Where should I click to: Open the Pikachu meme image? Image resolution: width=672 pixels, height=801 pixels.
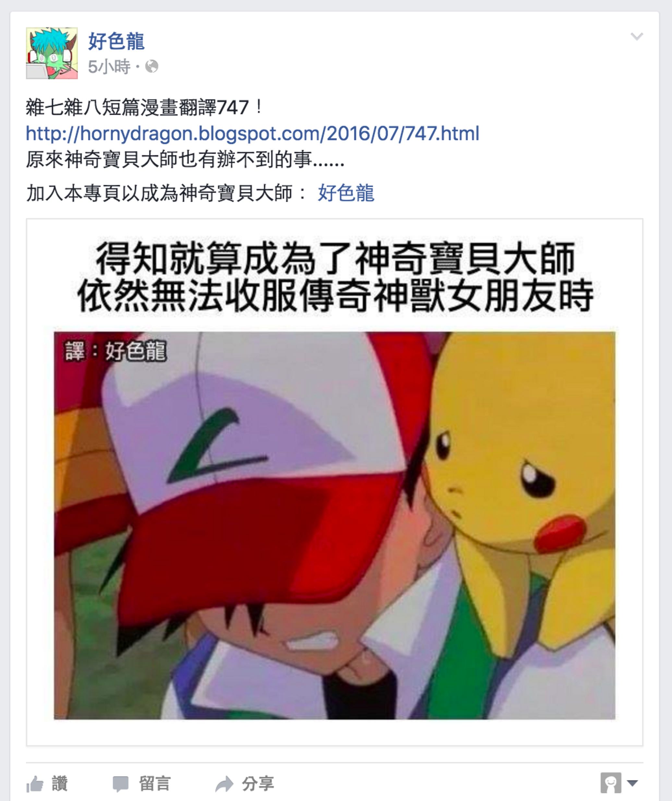334,525
